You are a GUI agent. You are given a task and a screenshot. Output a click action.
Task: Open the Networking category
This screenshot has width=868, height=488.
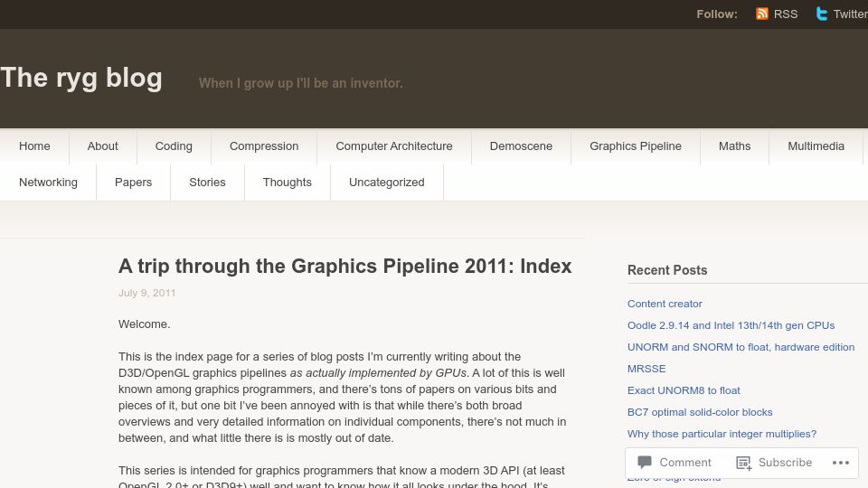coord(48,182)
